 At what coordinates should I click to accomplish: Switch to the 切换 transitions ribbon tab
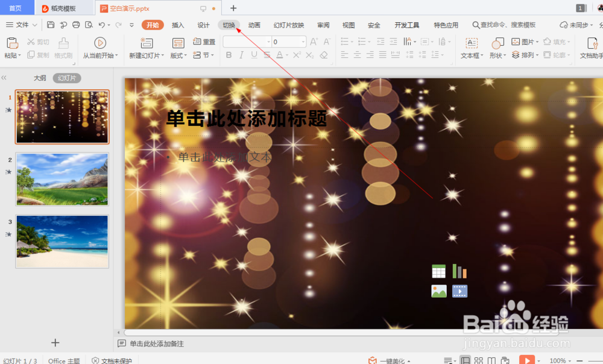point(229,25)
